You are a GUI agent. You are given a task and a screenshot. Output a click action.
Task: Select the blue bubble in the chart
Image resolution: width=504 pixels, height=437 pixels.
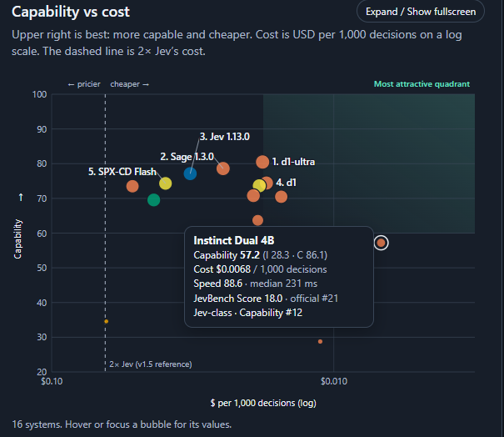(190, 173)
